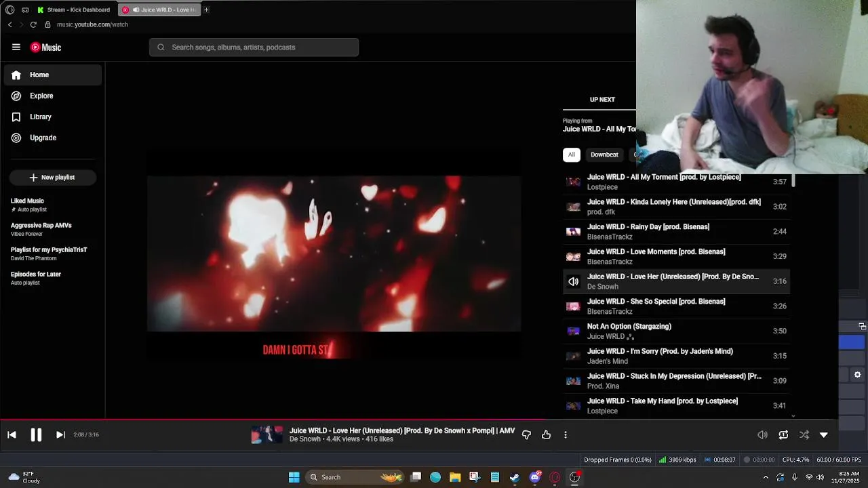
Task: Select the All filter chip
Action: (x=571, y=155)
